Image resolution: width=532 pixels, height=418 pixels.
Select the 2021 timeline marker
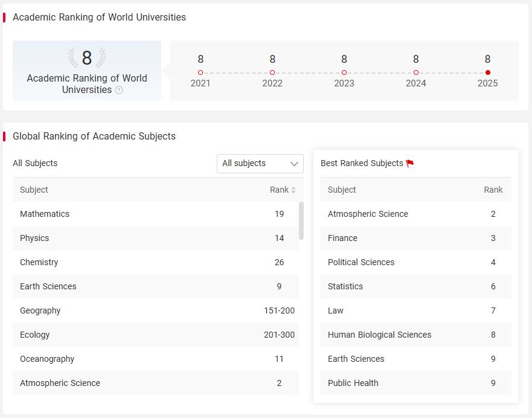click(200, 72)
